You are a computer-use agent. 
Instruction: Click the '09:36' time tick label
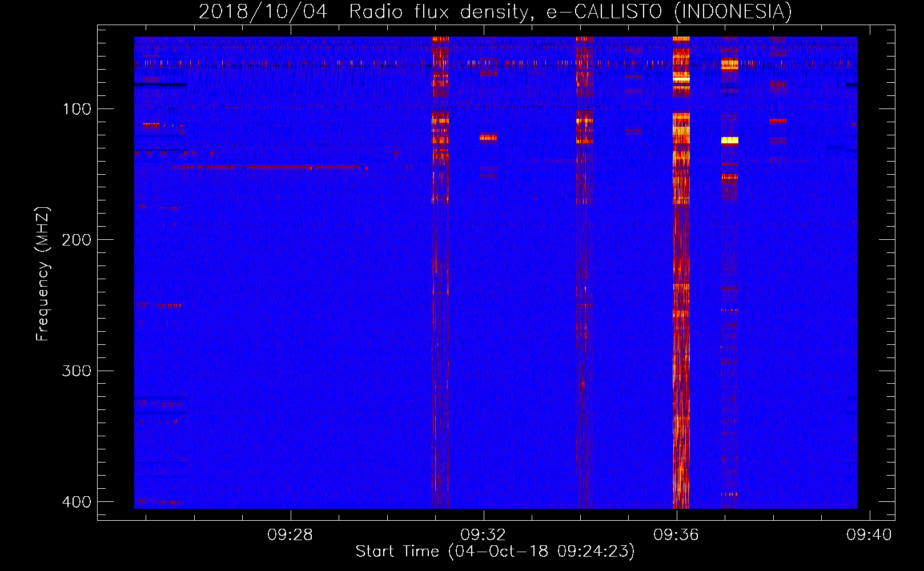676,534
